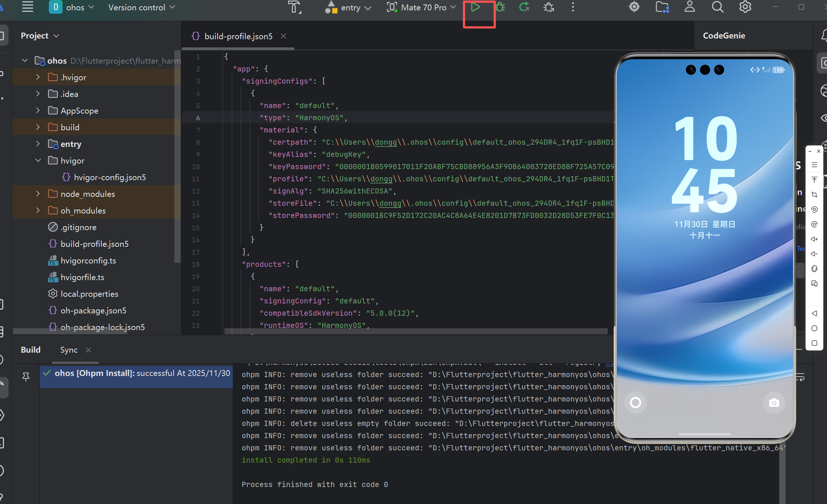Image resolution: width=827 pixels, height=504 pixels.
Task: Collapse the hvigor folder
Action: click(38, 161)
